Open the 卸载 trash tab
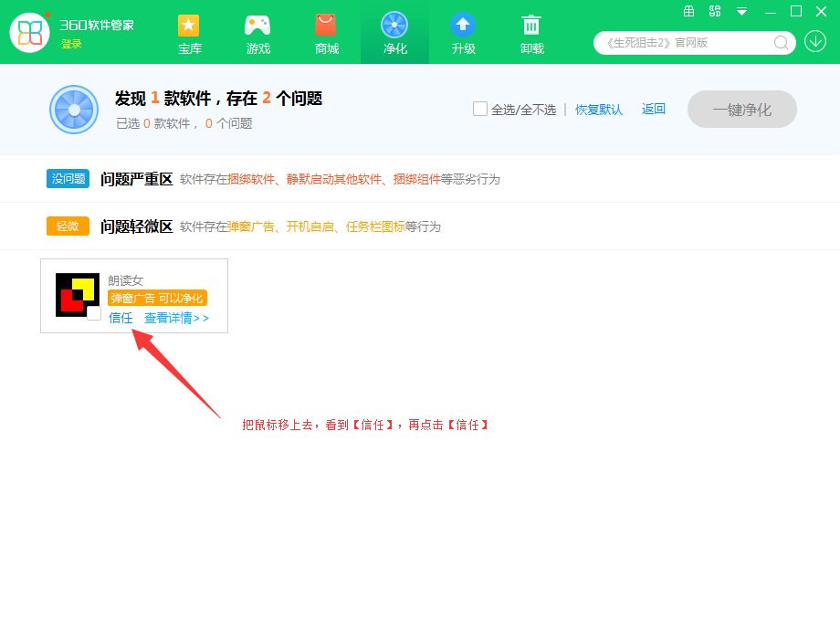This screenshot has width=840, height=621. [532, 35]
